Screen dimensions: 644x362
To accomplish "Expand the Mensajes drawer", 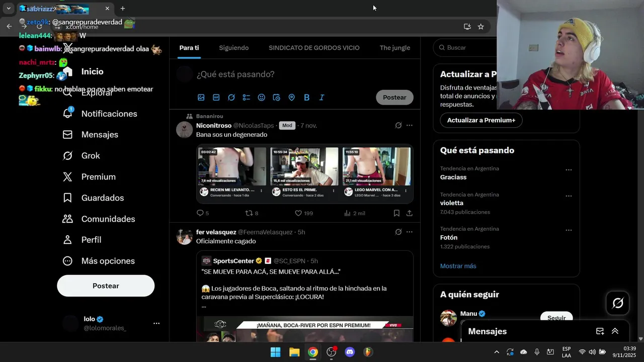I will [x=615, y=331].
